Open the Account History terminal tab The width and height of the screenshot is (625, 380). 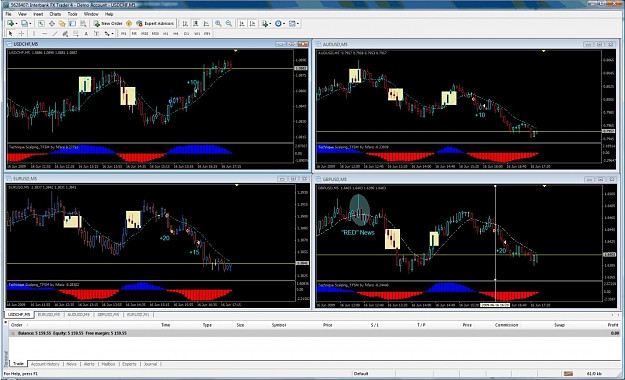(x=45, y=364)
